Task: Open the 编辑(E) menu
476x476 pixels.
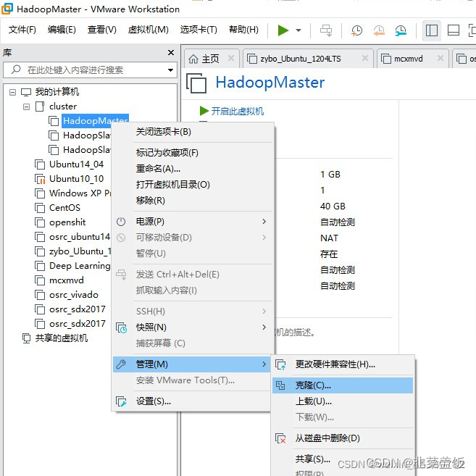Action: 62,30
